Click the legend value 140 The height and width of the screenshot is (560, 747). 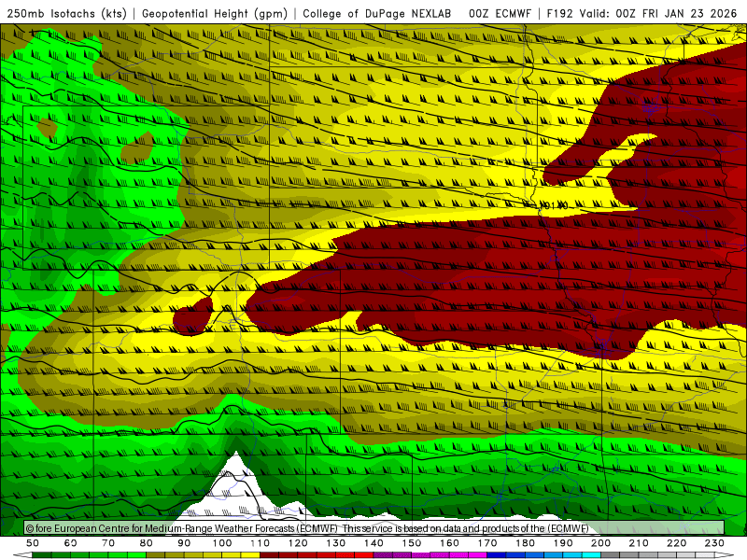tap(374, 543)
